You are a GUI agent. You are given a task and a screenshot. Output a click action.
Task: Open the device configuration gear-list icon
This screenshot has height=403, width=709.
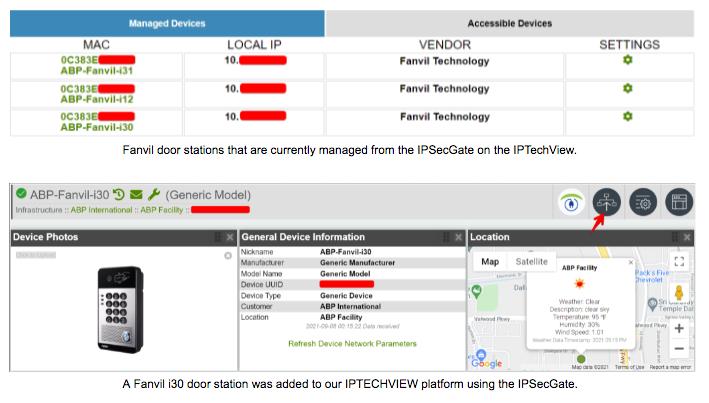click(643, 202)
